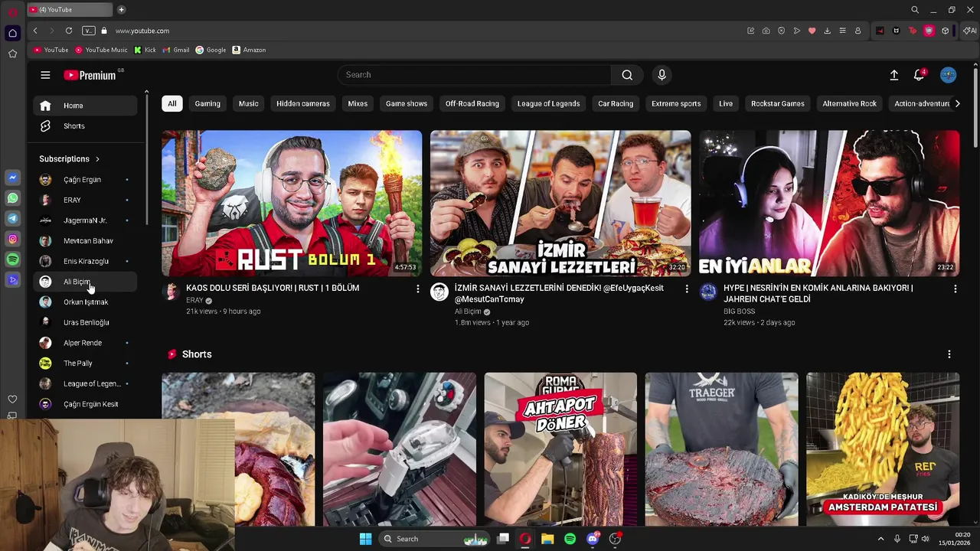Open the profile person icon in toolbar

857,31
